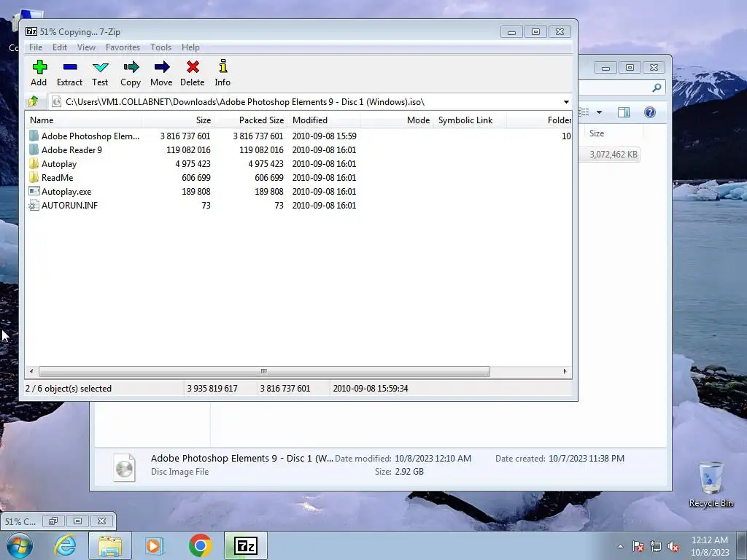747x560 pixels.
Task: Select the Adobe Reader 9 folder icon
Action: 34,150
